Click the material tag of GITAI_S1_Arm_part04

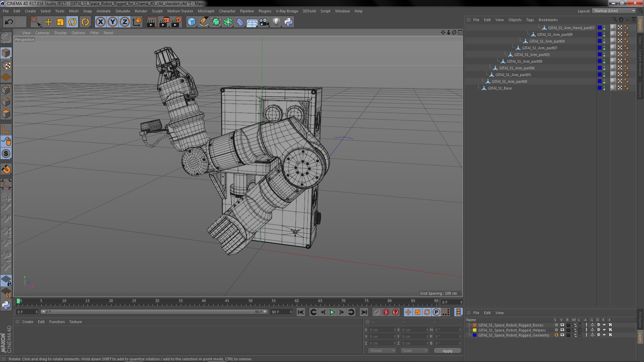[613, 41]
